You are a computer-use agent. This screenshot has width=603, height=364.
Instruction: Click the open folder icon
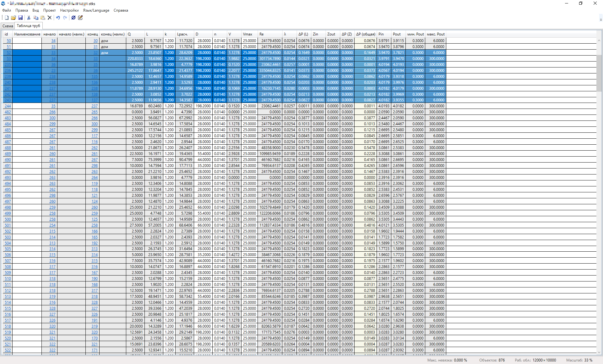tap(14, 18)
